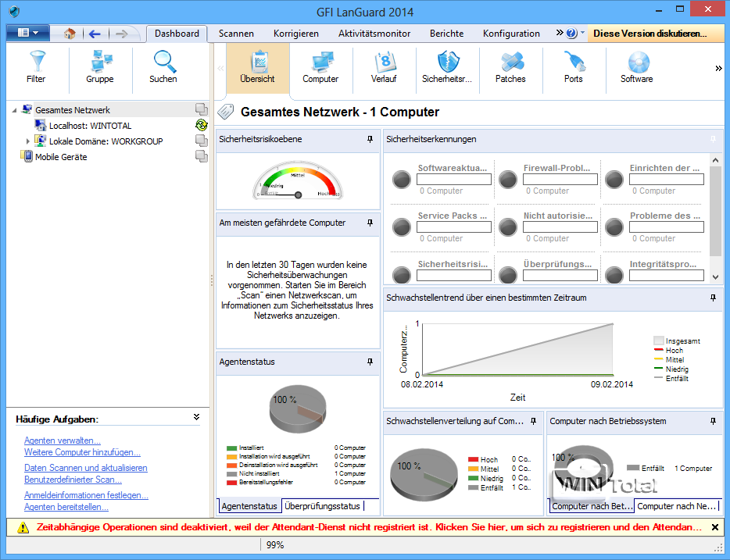Click Agenten verwalten... link

coord(63,441)
